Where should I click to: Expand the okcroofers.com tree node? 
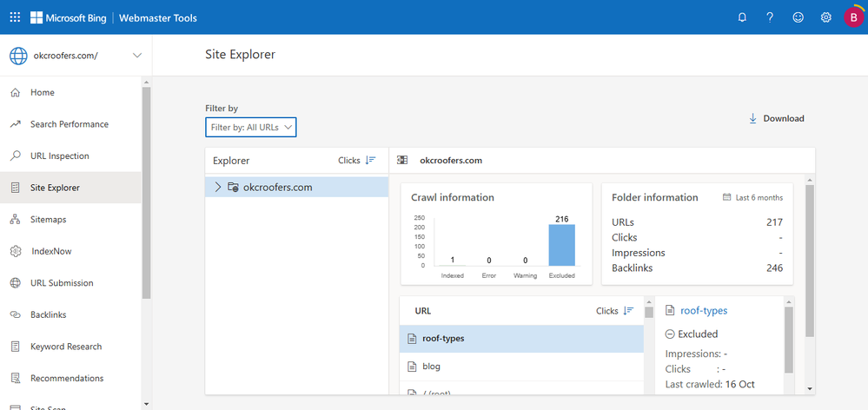(217, 188)
